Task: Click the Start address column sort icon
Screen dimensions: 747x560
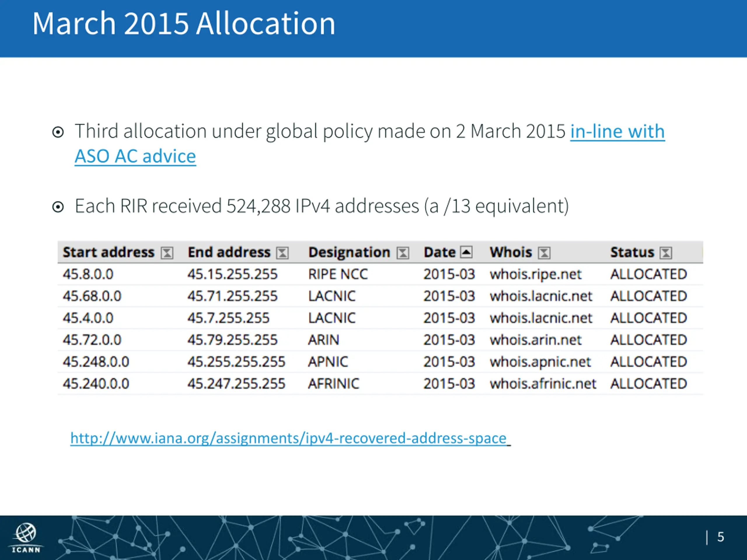Action: (167, 253)
